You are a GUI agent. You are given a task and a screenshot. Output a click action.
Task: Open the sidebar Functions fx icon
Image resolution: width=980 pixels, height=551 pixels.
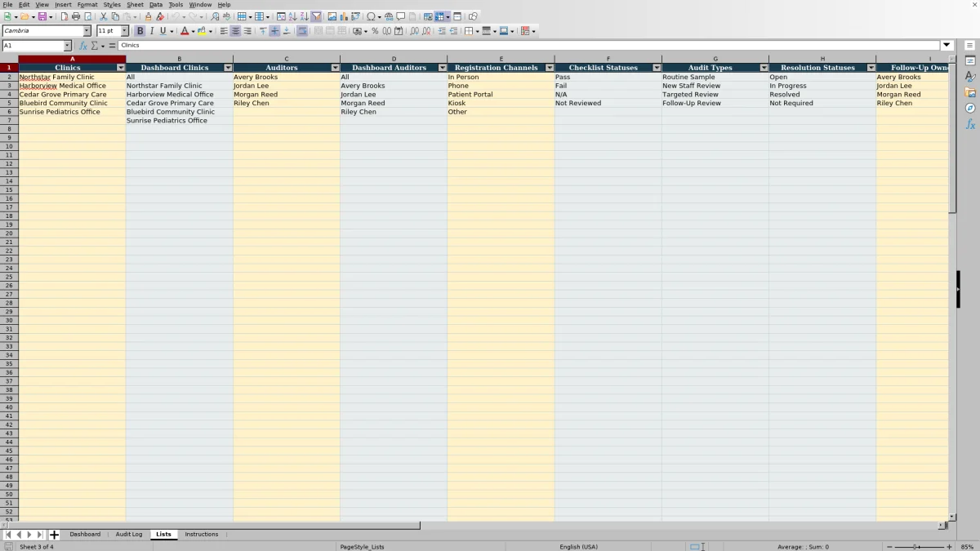click(970, 124)
